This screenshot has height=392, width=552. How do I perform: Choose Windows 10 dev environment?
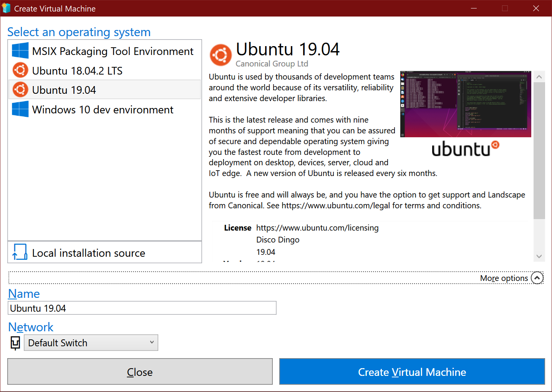[104, 110]
